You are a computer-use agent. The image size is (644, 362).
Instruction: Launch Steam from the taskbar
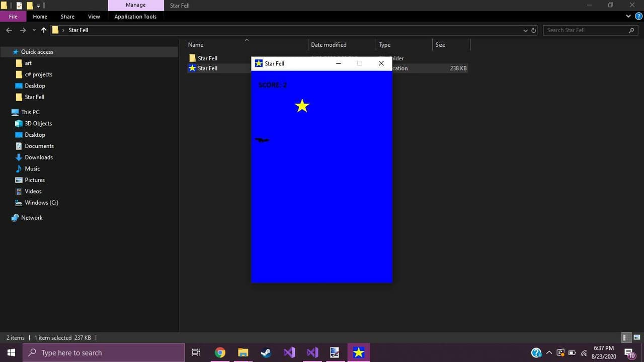[266, 352]
